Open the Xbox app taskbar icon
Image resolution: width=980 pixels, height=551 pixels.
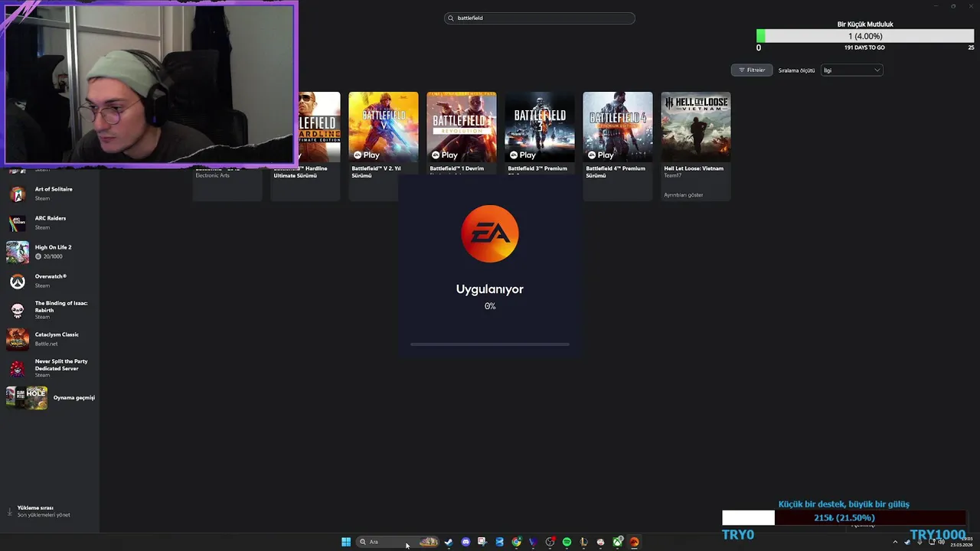tap(617, 542)
